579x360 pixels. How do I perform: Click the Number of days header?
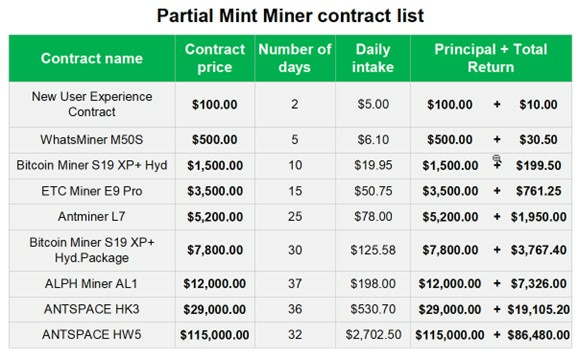pyautogui.click(x=295, y=58)
